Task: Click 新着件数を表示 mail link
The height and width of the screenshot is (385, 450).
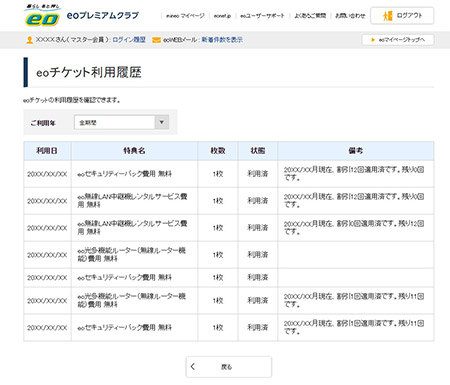Action: (222, 40)
